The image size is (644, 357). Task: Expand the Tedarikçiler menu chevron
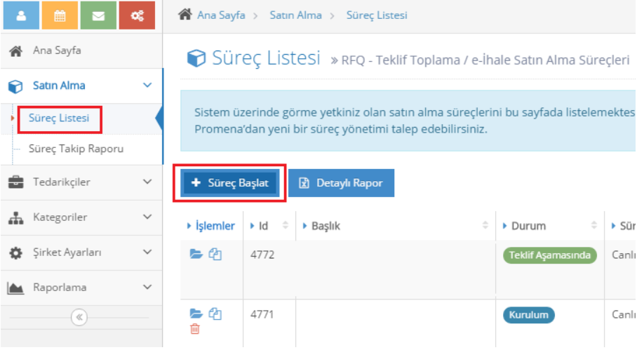coord(147,182)
